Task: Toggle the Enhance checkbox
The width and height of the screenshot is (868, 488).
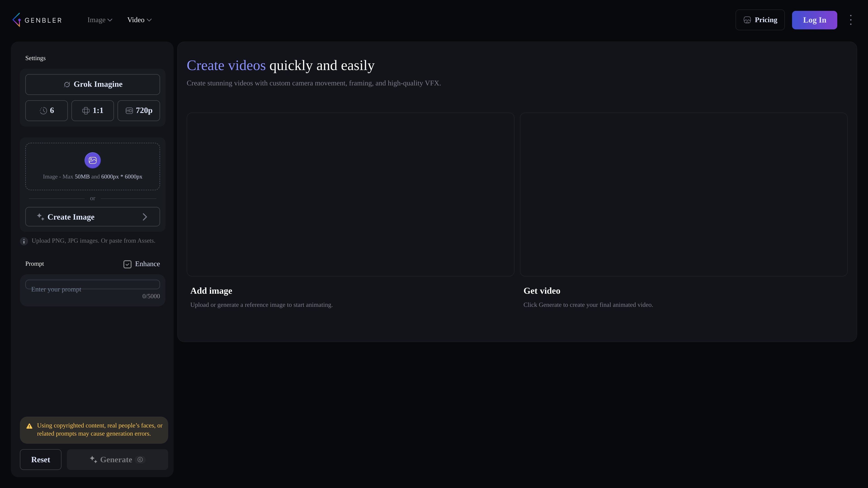Action: click(x=127, y=264)
